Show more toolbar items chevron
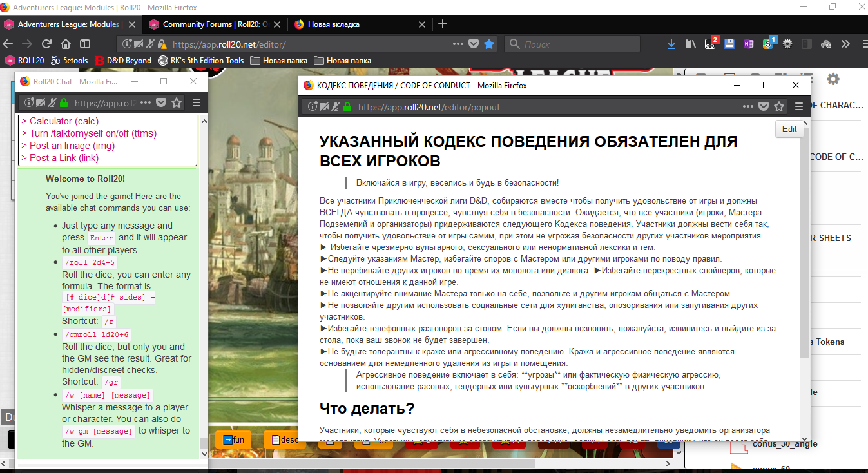 pyautogui.click(x=845, y=44)
